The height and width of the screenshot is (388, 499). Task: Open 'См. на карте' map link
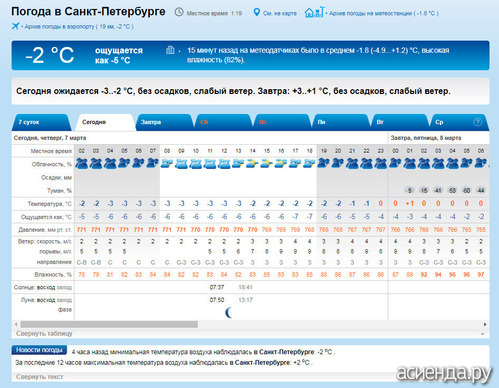(x=280, y=13)
